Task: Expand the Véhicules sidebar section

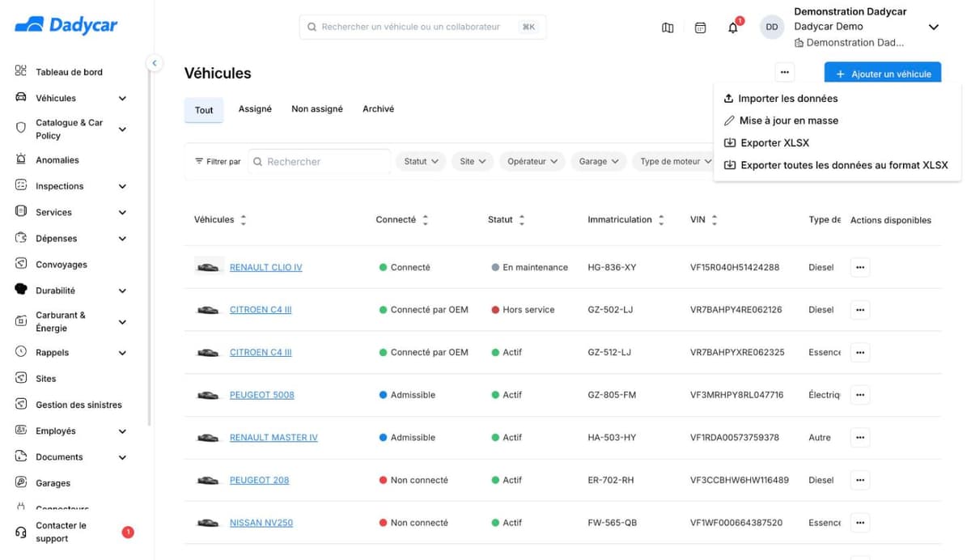Action: click(122, 99)
